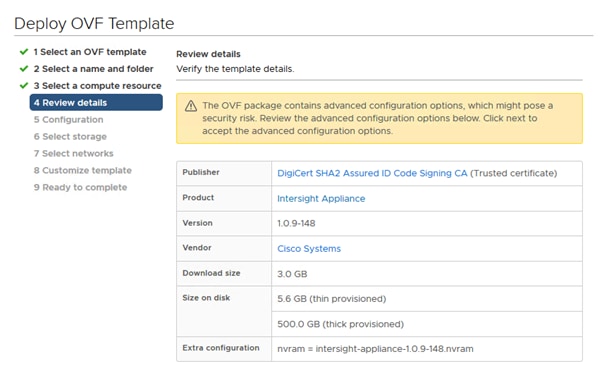Screen dimensions: 604x378
Task: Click the version value 1.0.9-148
Action: coord(296,223)
